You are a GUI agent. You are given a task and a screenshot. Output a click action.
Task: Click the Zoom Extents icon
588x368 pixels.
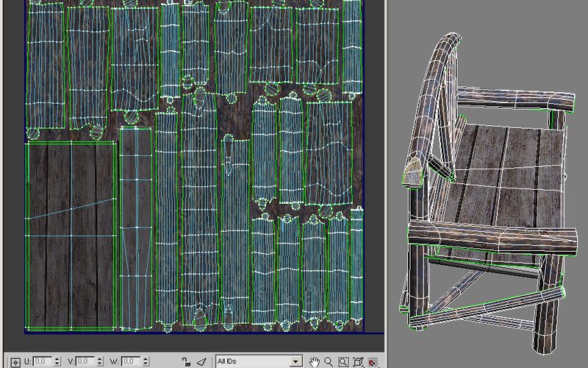click(x=358, y=362)
